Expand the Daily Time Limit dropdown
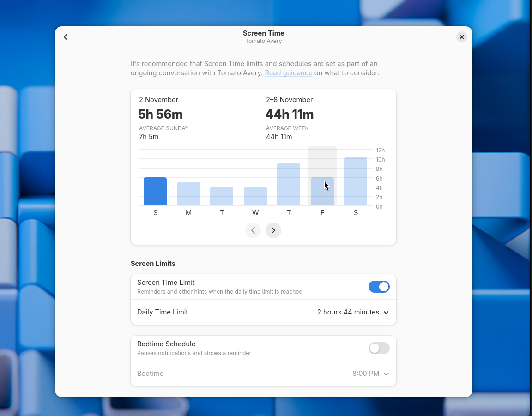Screen dimensions: 532x416 pos(353,312)
